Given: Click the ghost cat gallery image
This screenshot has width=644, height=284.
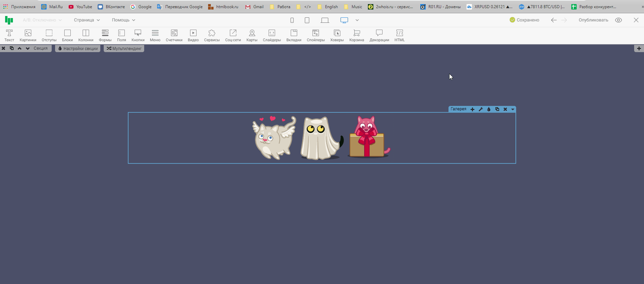Looking at the screenshot, I should 320,138.
